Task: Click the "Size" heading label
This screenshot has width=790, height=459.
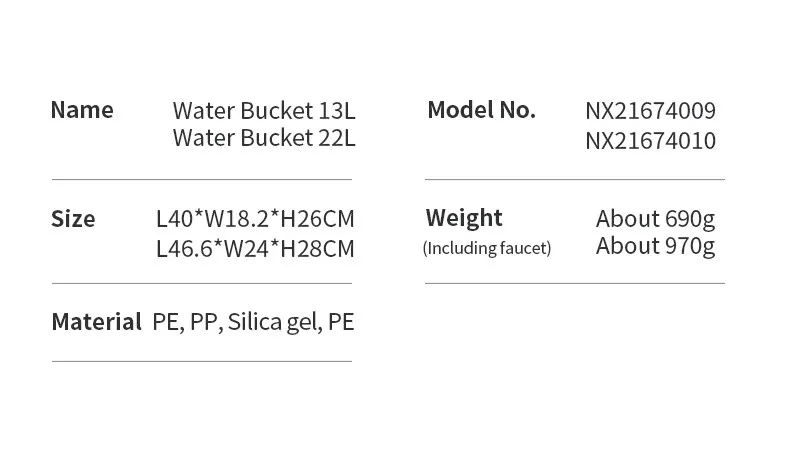Action: pyautogui.click(x=73, y=219)
